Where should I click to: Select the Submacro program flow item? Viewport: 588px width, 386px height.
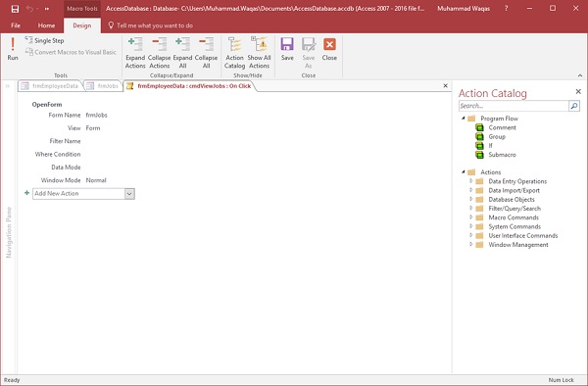502,155
